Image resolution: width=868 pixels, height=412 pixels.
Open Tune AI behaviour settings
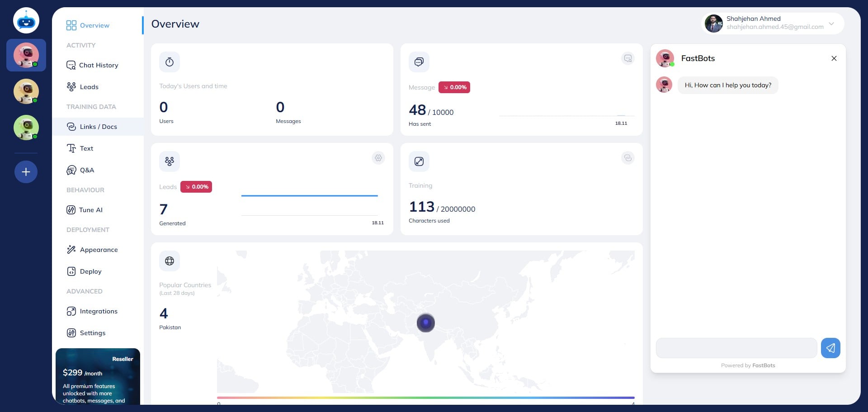pyautogui.click(x=90, y=210)
